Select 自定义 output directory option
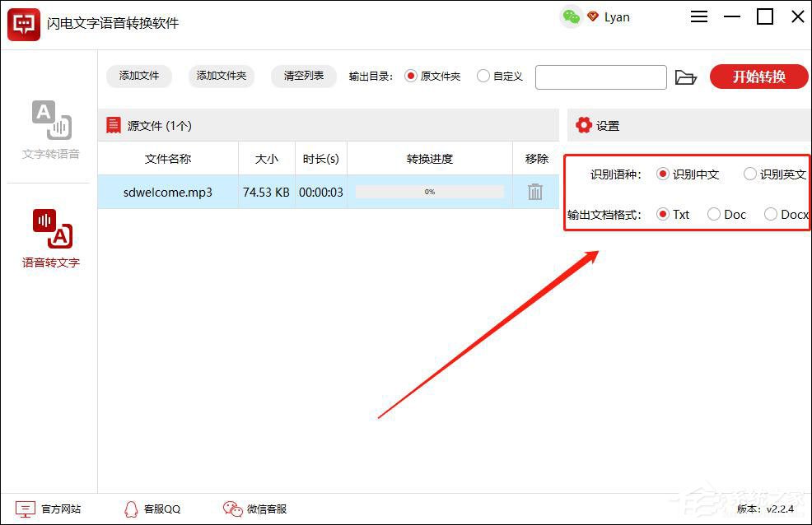Screen dimensions: 812x525 (483, 76)
